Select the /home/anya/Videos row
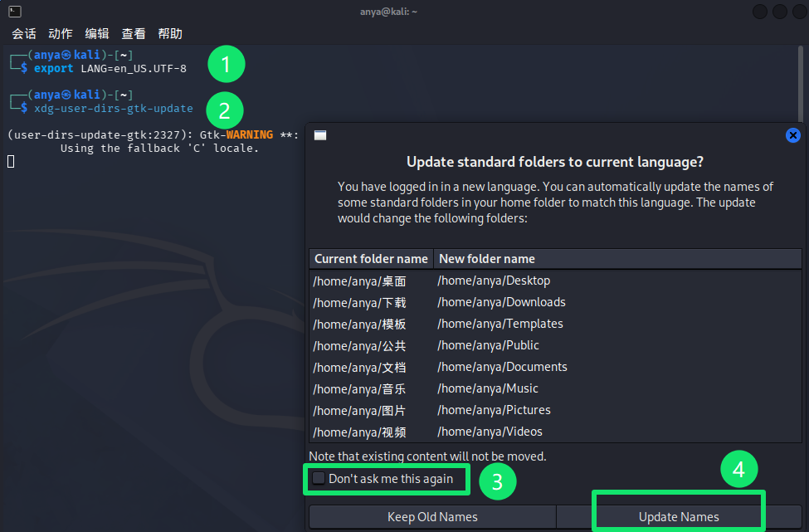Screen dimensions: 809x532 [x=490, y=432]
